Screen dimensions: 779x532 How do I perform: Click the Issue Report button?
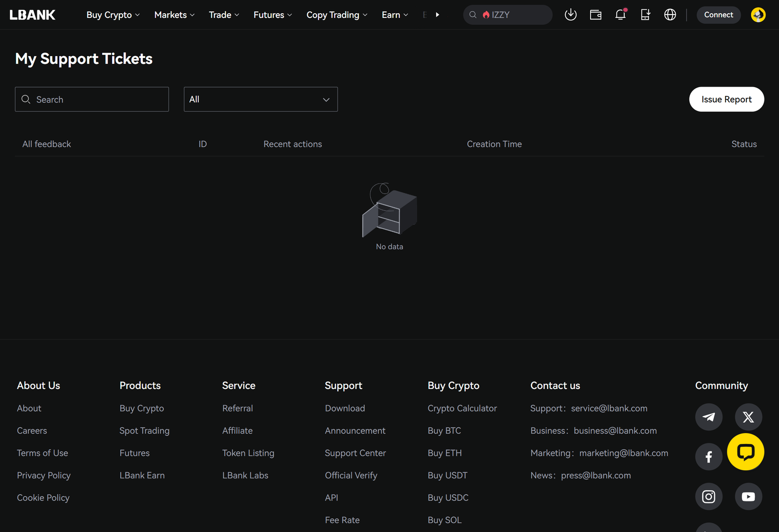726,99
